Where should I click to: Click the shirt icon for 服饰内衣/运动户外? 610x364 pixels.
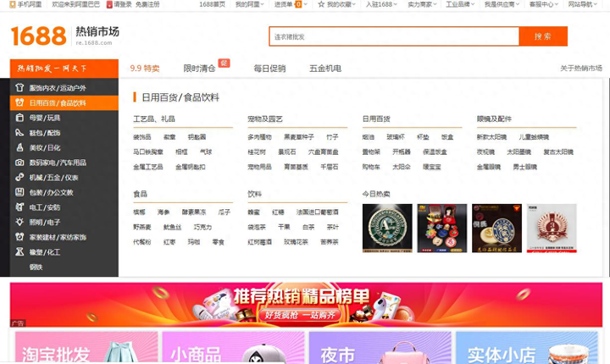click(x=19, y=87)
